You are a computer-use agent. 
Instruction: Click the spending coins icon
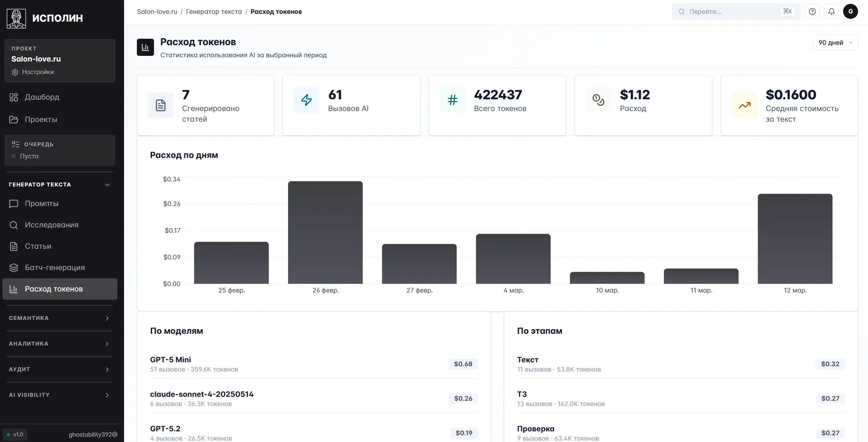click(x=598, y=100)
